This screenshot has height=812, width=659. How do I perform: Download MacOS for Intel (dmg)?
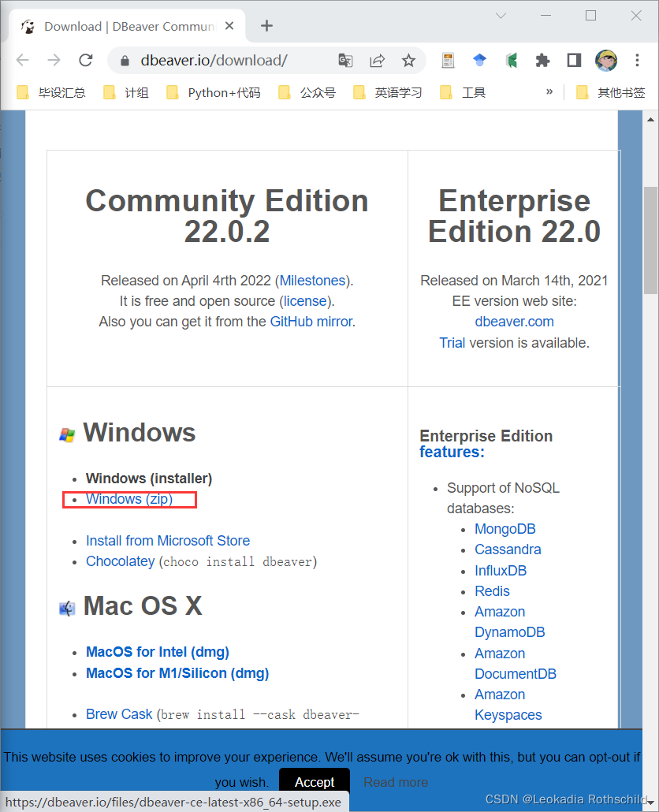[158, 652]
